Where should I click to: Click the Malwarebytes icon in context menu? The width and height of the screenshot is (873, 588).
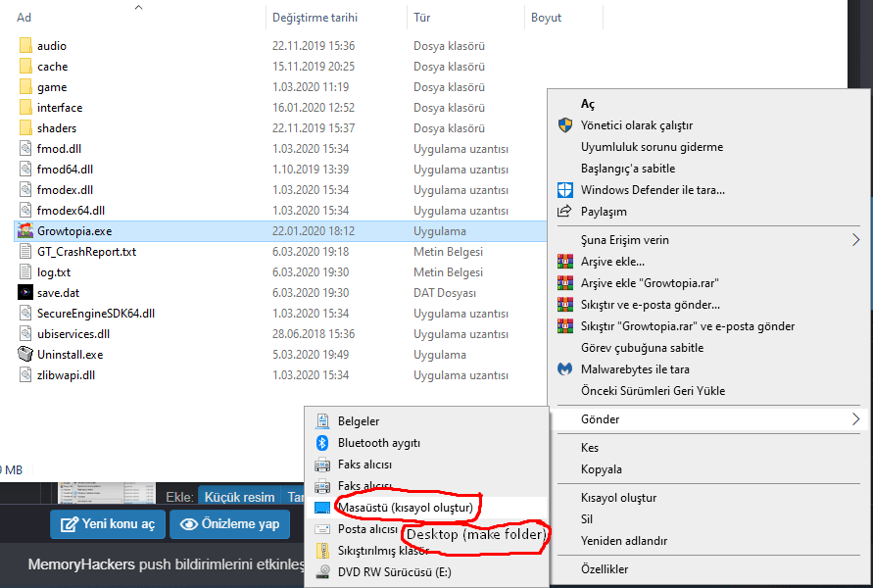565,369
